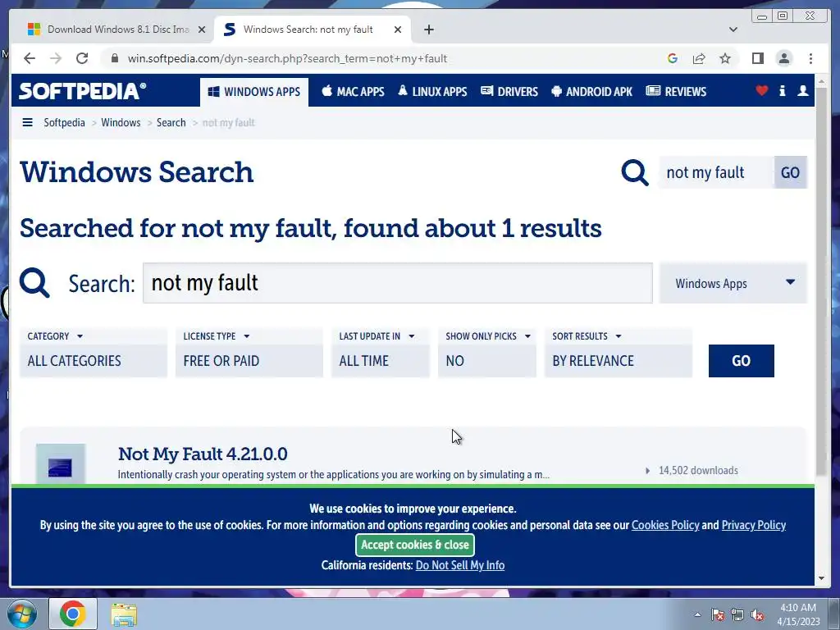Screen dimensions: 840x630
Task: Click magnifier icon beside top search box
Action: tap(635, 172)
